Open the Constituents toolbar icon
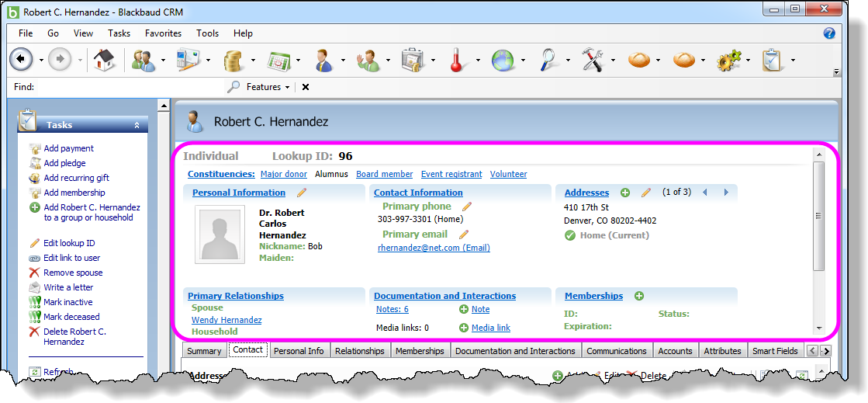The image size is (868, 403). 144,59
